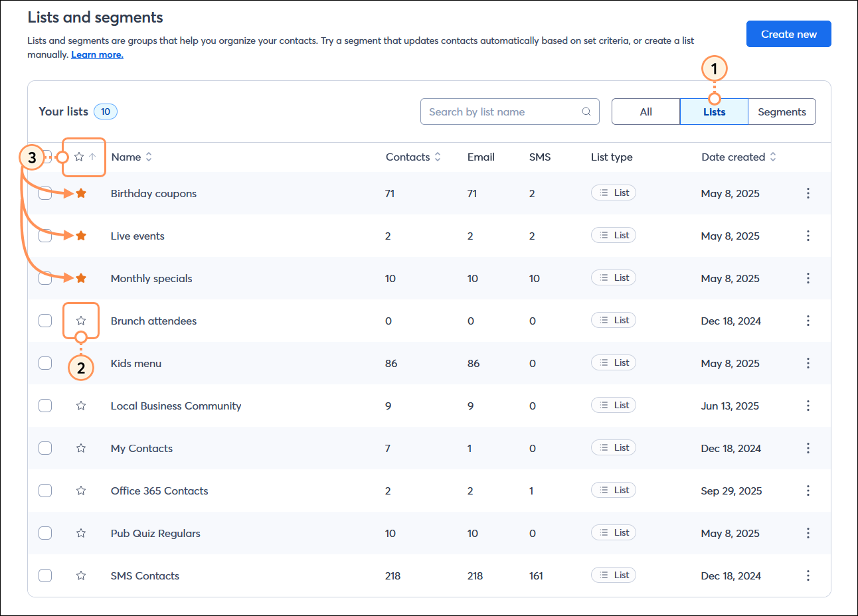Open more options for Birthday coupons
This screenshot has width=858, height=616.
[808, 193]
